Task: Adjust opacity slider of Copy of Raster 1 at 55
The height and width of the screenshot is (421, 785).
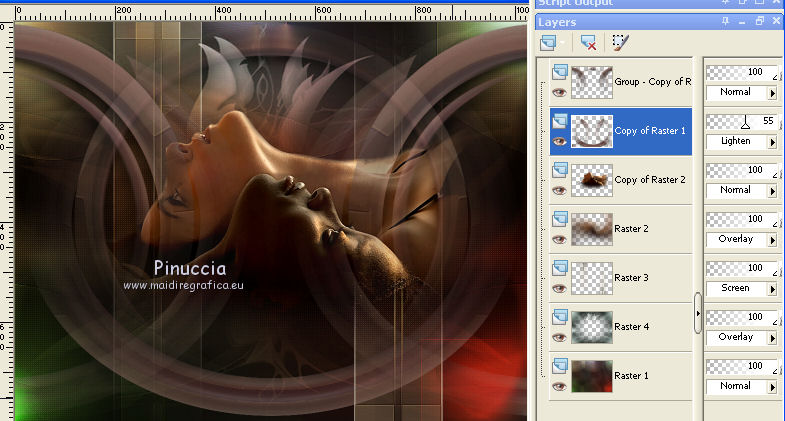Action: 745,122
